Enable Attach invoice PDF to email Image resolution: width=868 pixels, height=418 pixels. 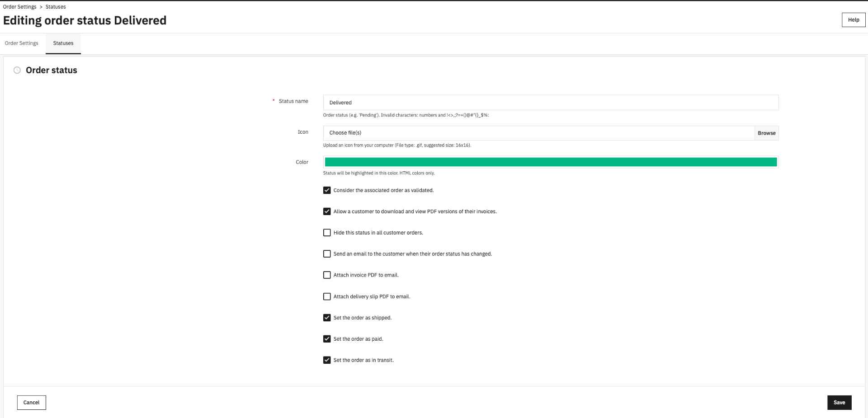coord(327,275)
